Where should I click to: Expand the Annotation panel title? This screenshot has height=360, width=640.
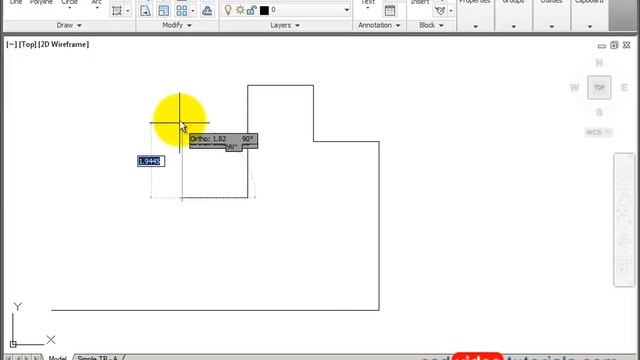point(379,25)
